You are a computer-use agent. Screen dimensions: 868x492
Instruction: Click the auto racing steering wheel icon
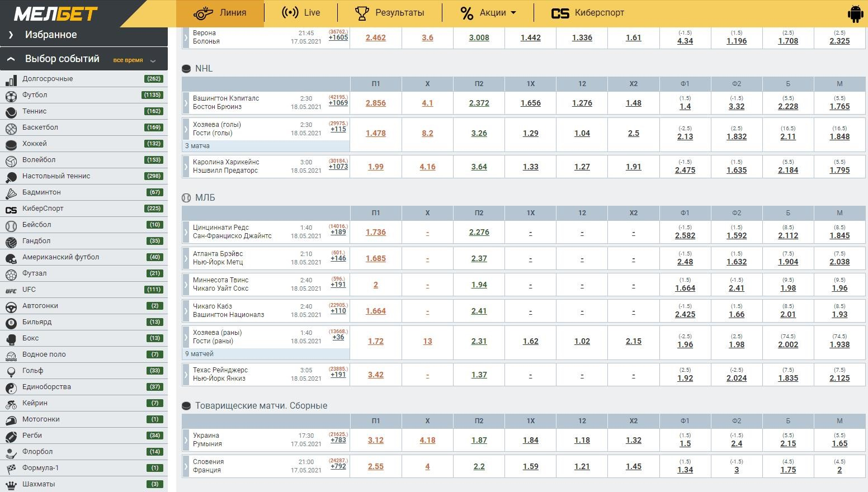11,306
